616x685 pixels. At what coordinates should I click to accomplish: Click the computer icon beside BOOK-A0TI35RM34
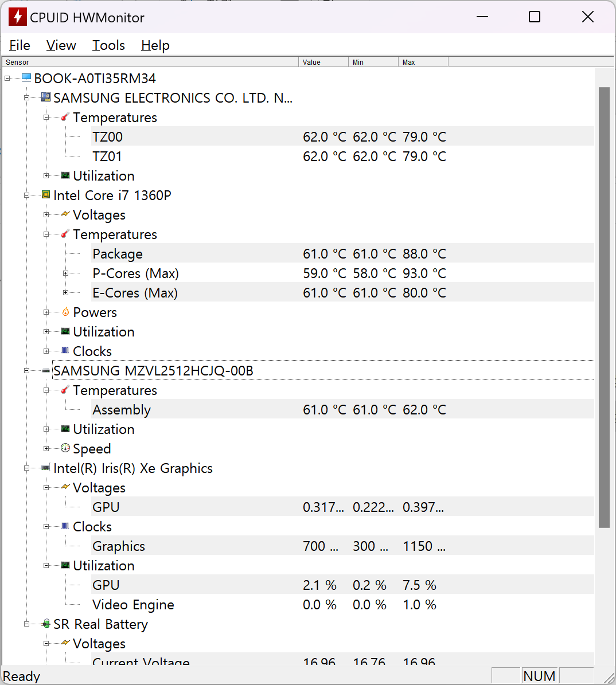26,78
